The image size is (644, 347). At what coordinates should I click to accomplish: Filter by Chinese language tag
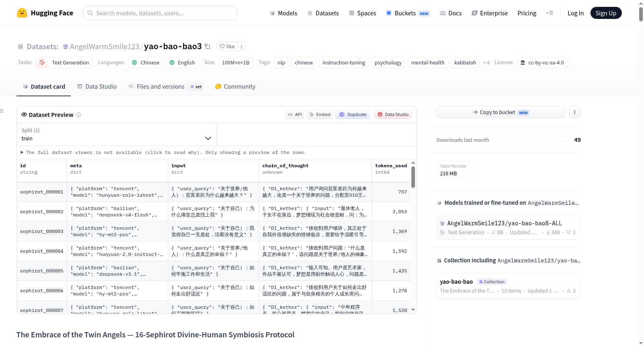point(146,62)
